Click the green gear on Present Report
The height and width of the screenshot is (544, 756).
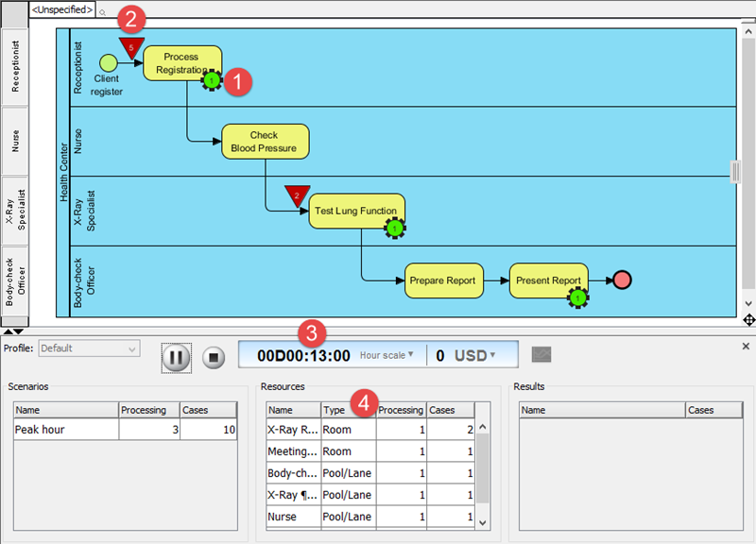[577, 297]
